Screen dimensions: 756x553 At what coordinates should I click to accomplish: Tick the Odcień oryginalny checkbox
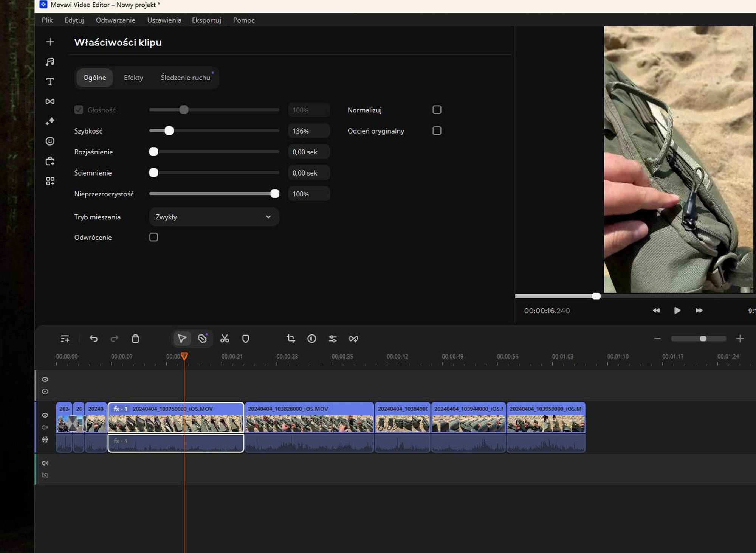pos(437,131)
